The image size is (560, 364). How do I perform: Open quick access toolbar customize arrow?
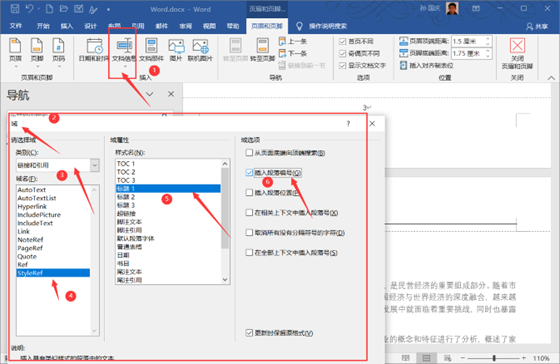point(108,10)
